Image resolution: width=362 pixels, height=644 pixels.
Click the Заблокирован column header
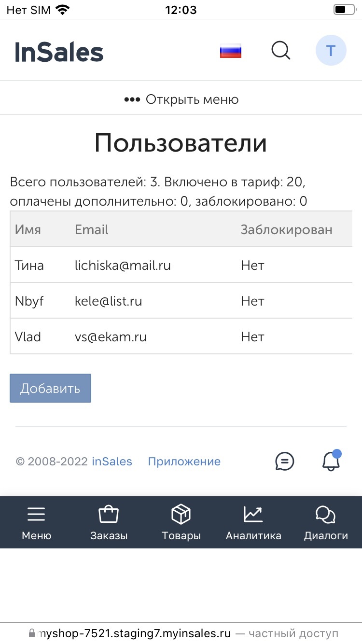(x=286, y=229)
